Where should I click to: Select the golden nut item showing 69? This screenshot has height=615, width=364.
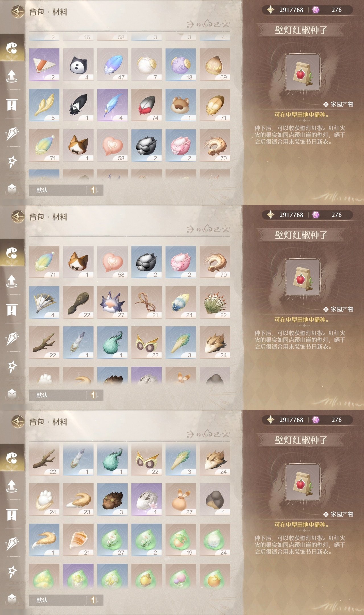coord(215,65)
